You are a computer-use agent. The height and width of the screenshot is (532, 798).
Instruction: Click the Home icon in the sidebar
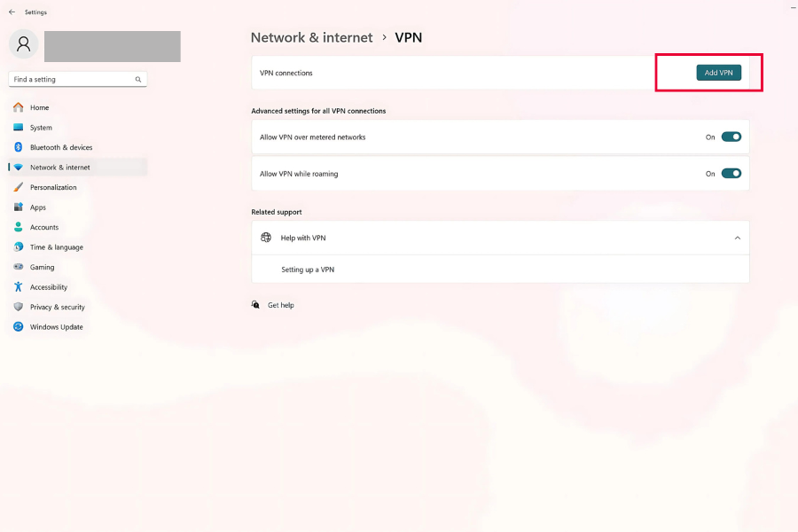pos(18,107)
